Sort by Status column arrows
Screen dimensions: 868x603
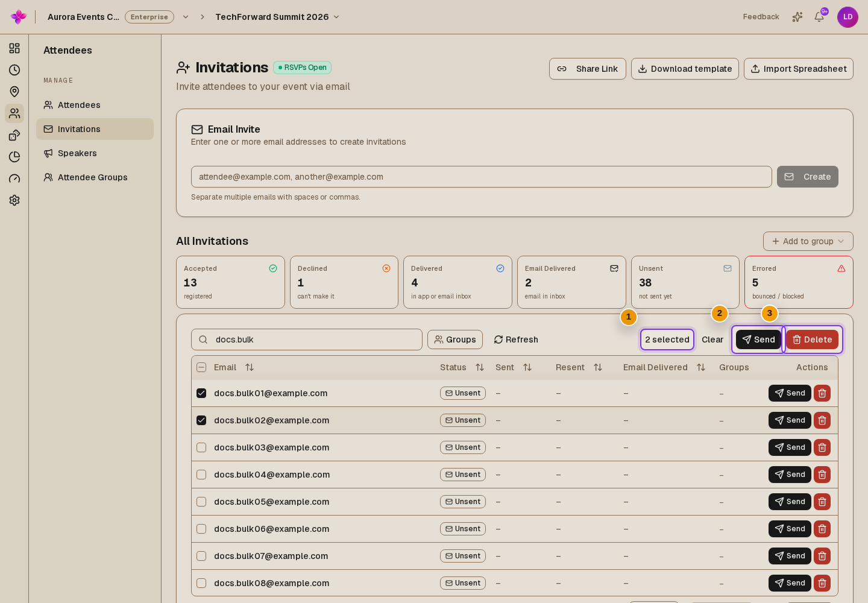(x=480, y=367)
